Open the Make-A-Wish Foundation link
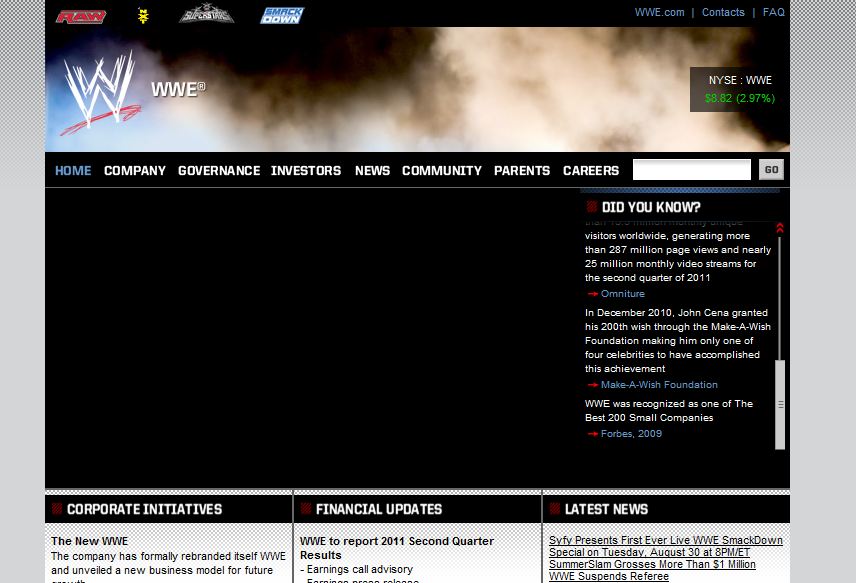This screenshot has width=856, height=583. [659, 385]
